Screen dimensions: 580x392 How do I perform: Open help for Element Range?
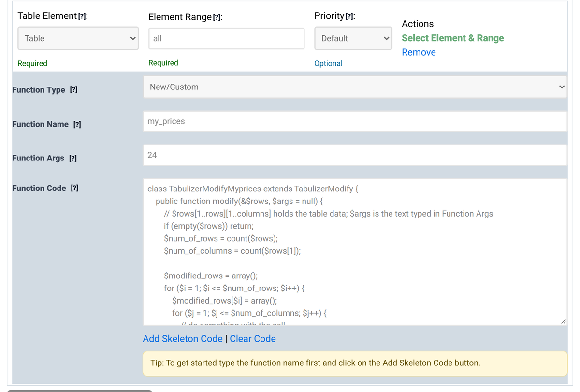[x=218, y=17]
